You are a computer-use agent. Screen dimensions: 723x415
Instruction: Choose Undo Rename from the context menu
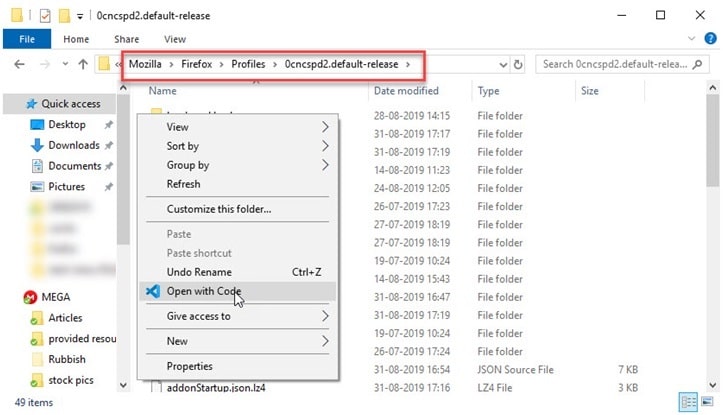(x=238, y=272)
